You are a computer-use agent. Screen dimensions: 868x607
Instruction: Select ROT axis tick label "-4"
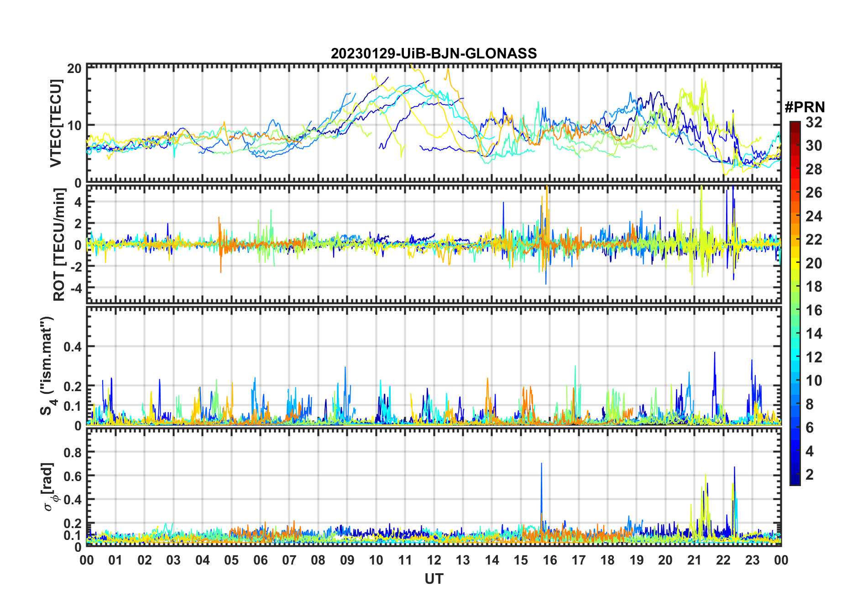pos(76,288)
